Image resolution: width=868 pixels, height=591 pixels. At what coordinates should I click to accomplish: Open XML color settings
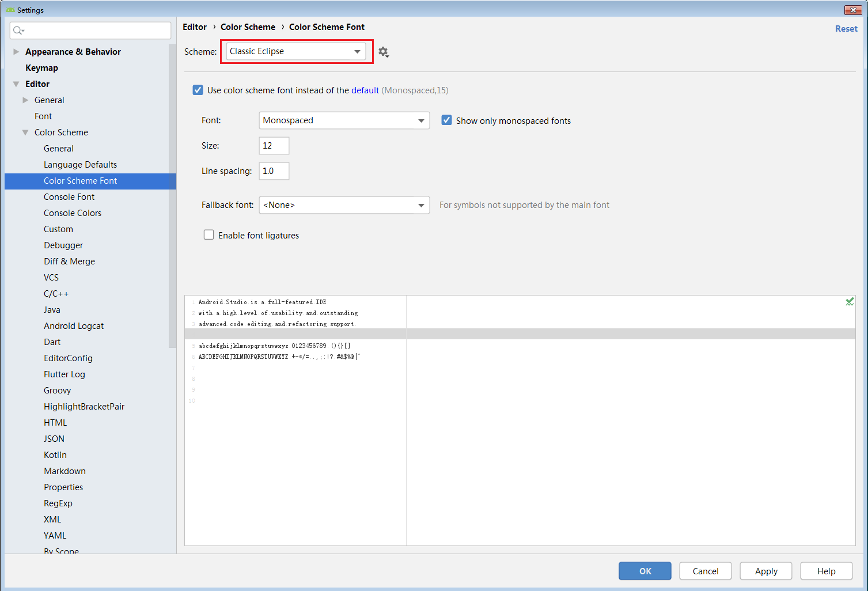[52, 520]
